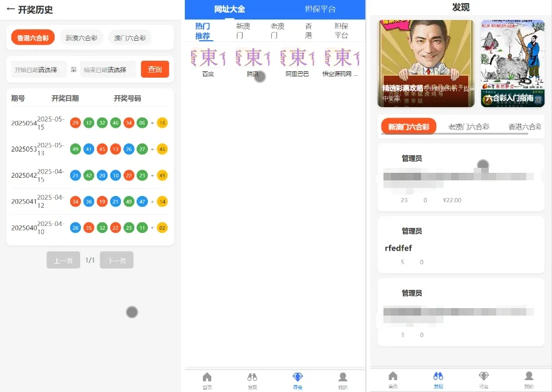The height and width of the screenshot is (392, 552).
Task: Select the 澳门六合彩 filter pill
Action: [x=130, y=38]
